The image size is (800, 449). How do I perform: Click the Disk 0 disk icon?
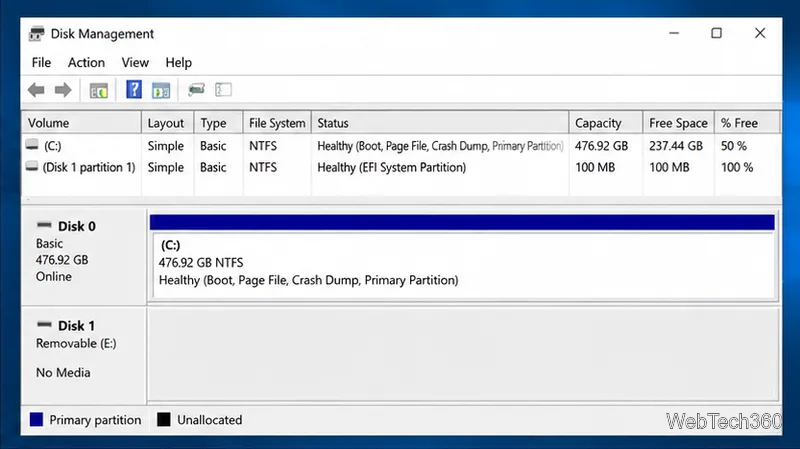[44, 225]
